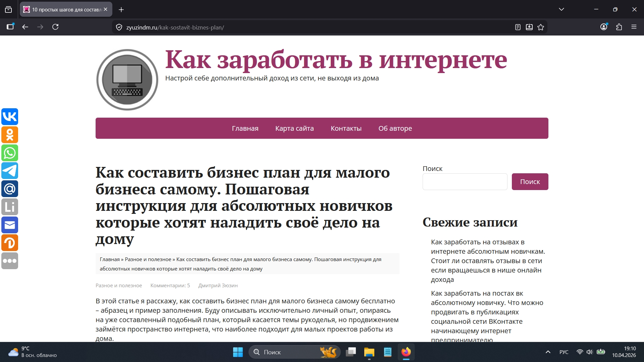Image resolution: width=644 pixels, height=362 pixels.
Task: Click inside the sidebar search field
Action: pyautogui.click(x=465, y=181)
